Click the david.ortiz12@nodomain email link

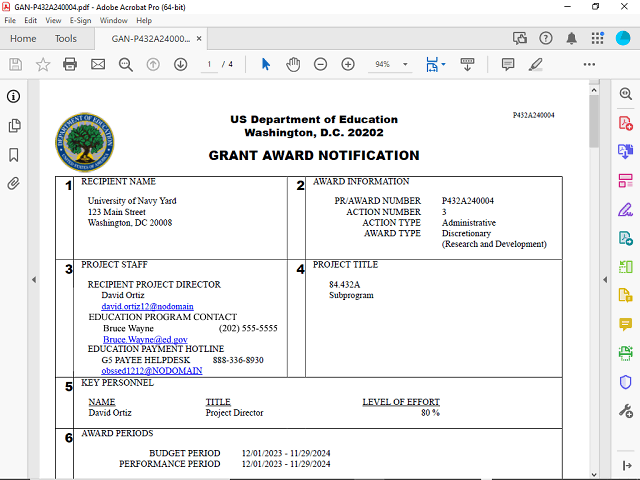(147, 306)
